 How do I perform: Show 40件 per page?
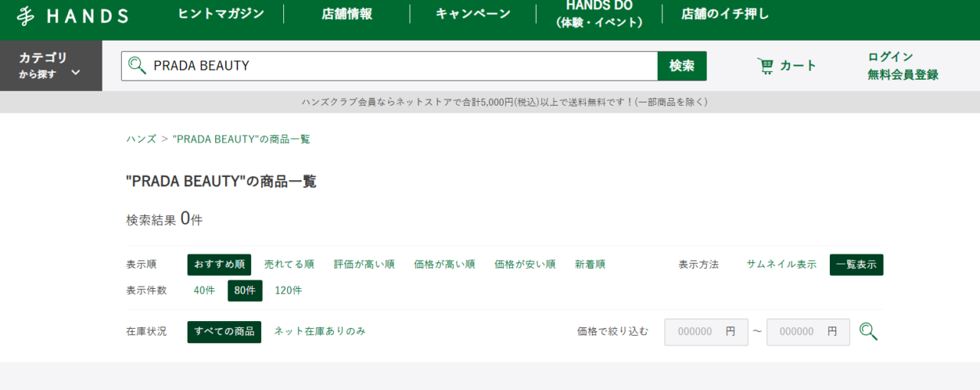pyautogui.click(x=204, y=290)
